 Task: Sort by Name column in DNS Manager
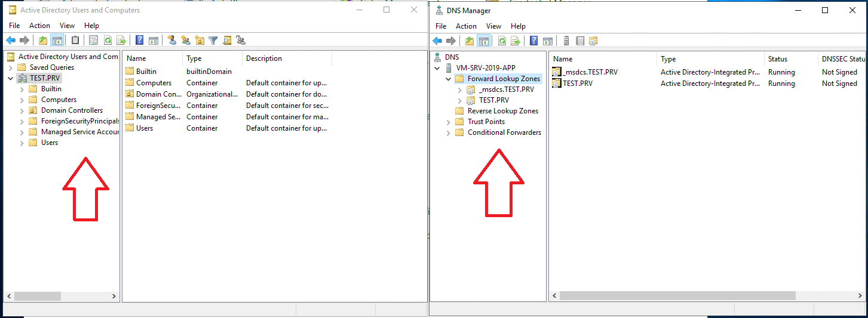coord(603,59)
